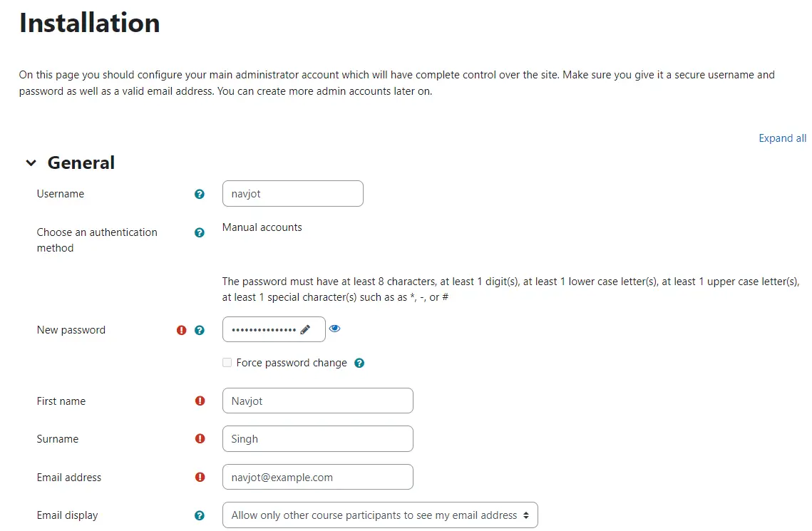Enable the Force password change checkbox
Viewport: 812px width, 531px height.
tap(227, 363)
